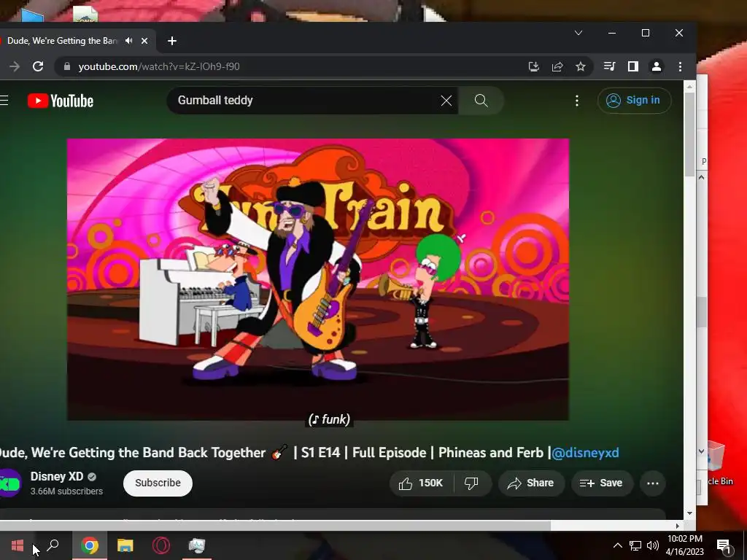Switch to Chrome on the taskbar
The width and height of the screenshot is (747, 560).
tap(90, 545)
